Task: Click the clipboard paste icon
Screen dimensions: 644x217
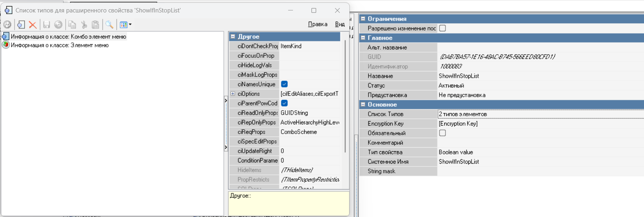Action: pyautogui.click(x=96, y=25)
